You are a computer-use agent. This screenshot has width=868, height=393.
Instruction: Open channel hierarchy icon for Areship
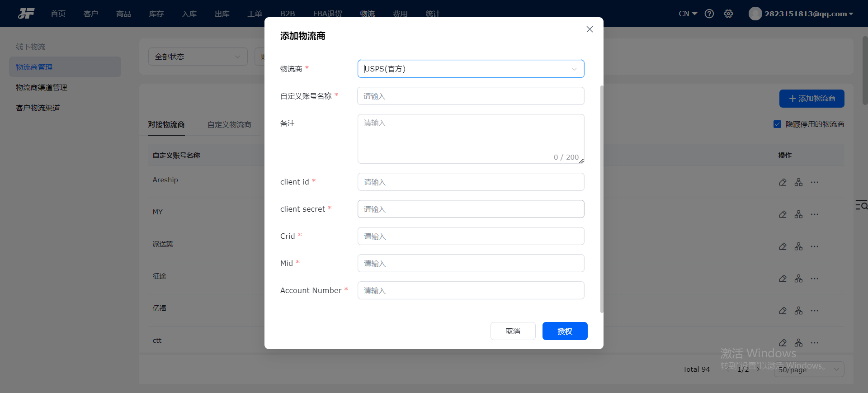pyautogui.click(x=799, y=182)
